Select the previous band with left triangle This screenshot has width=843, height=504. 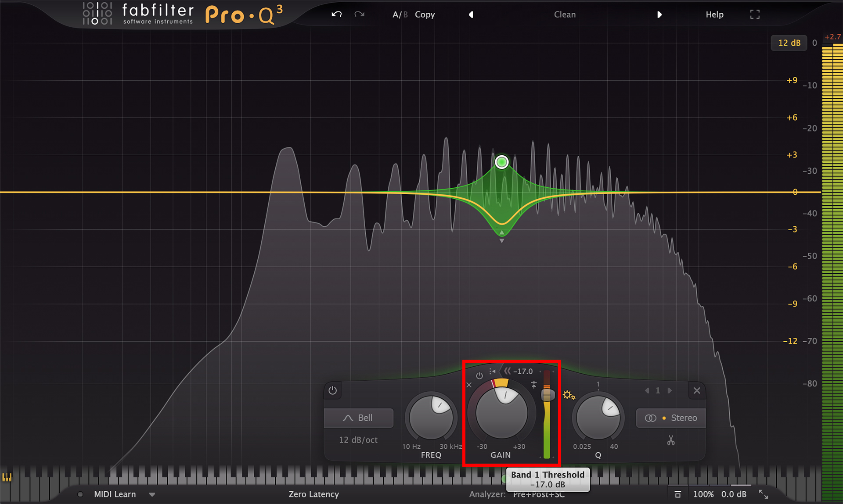coord(647,390)
